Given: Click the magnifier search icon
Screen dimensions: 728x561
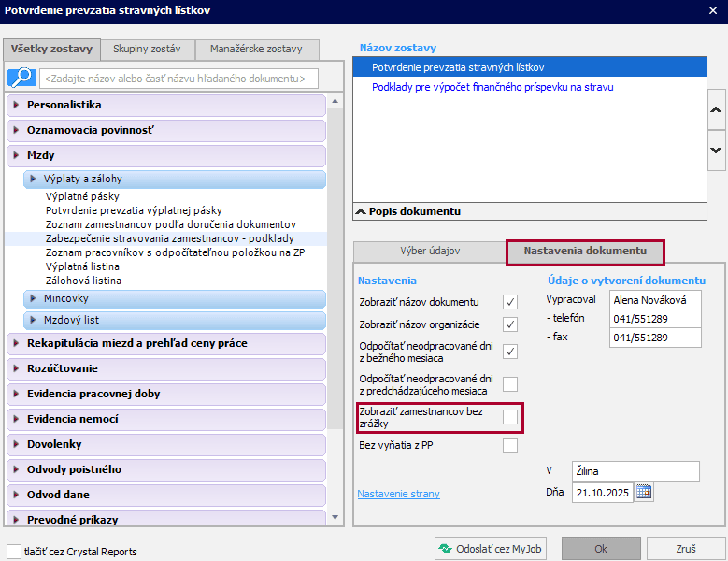Looking at the screenshot, I should click(x=21, y=78).
